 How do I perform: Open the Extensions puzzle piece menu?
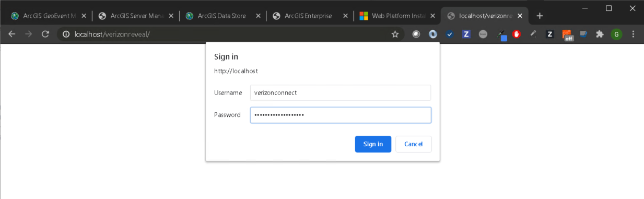(x=600, y=34)
